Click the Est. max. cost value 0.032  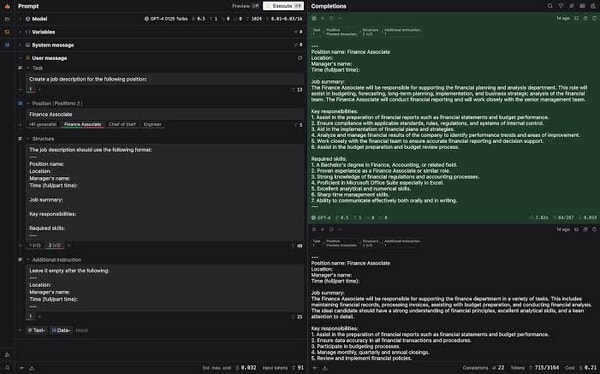click(248, 368)
